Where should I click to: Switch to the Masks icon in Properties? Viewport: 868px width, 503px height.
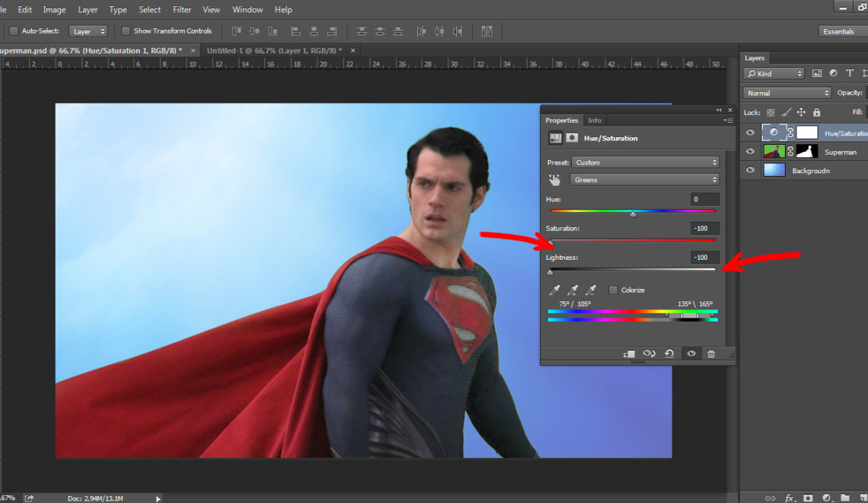coord(572,138)
